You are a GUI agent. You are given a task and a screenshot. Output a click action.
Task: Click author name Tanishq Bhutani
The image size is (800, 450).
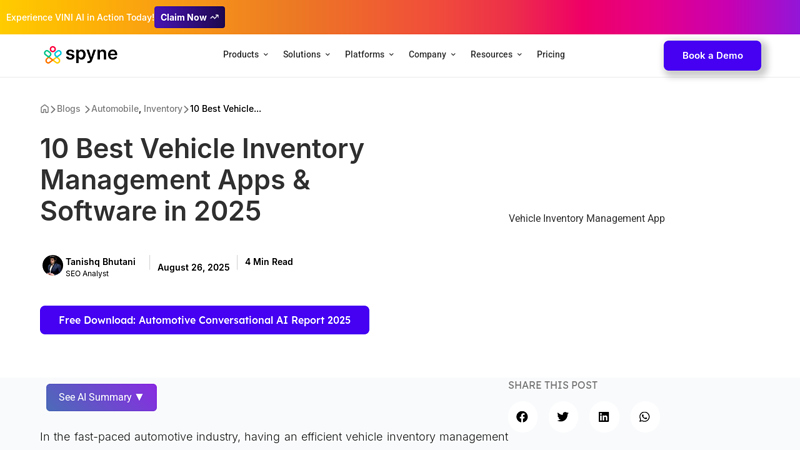pyautogui.click(x=101, y=262)
